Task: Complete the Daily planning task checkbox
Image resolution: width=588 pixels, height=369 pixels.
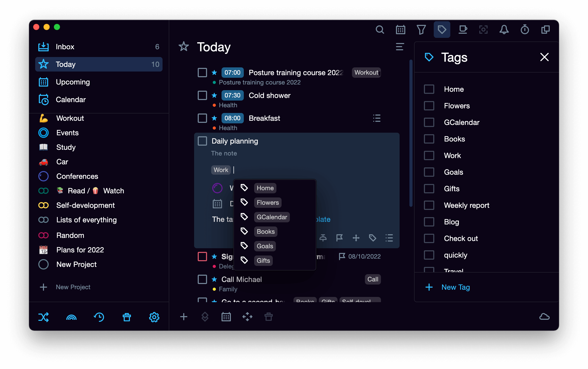Action: click(202, 141)
